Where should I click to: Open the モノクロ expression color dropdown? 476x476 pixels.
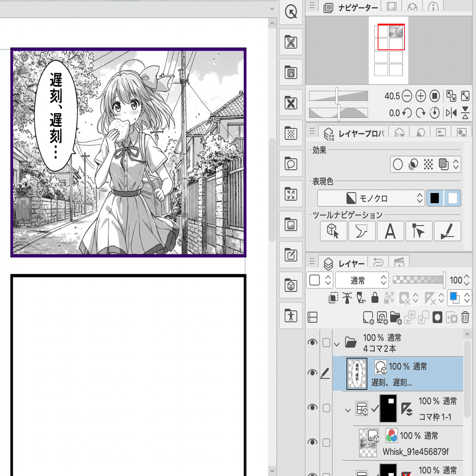pos(371,198)
